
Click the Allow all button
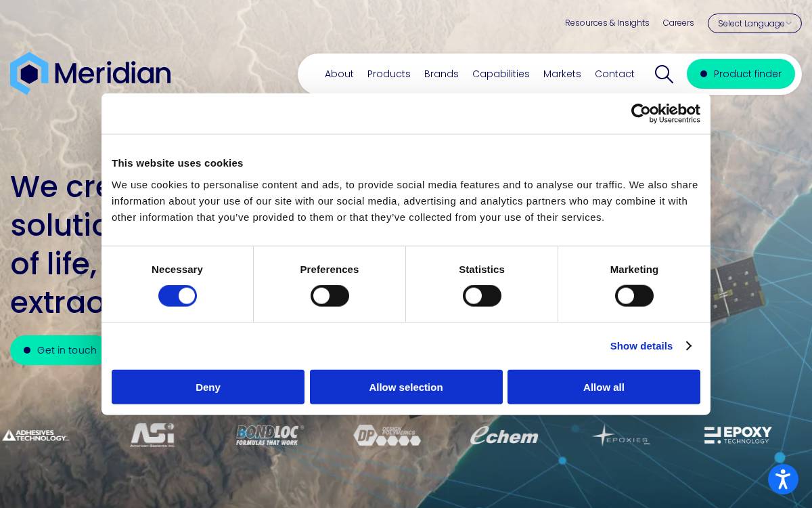[604, 387]
